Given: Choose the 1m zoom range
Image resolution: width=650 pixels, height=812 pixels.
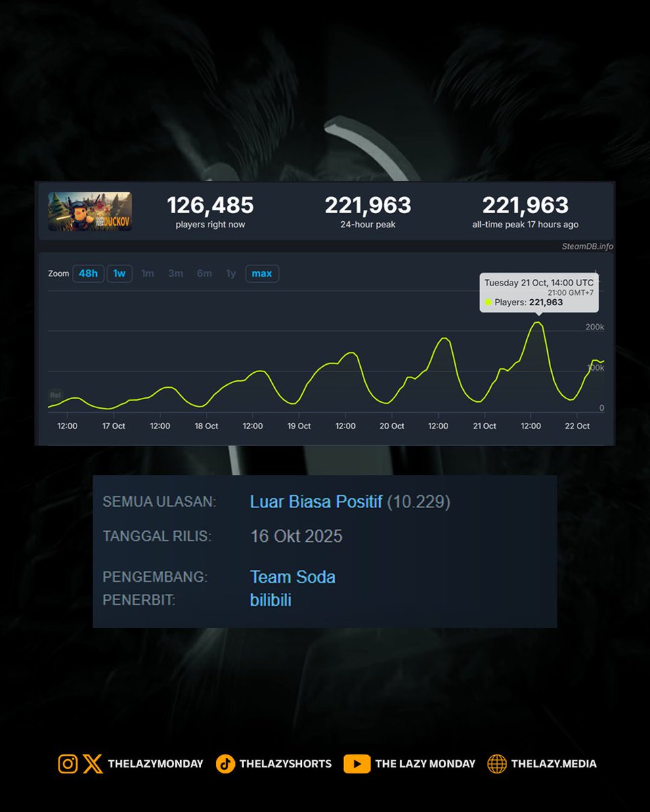Looking at the screenshot, I should click(148, 273).
